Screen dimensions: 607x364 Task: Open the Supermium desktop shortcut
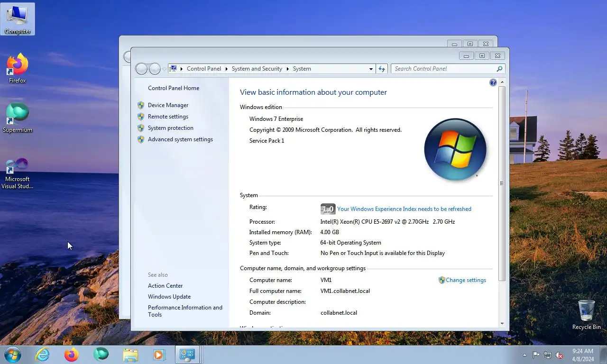[18, 118]
